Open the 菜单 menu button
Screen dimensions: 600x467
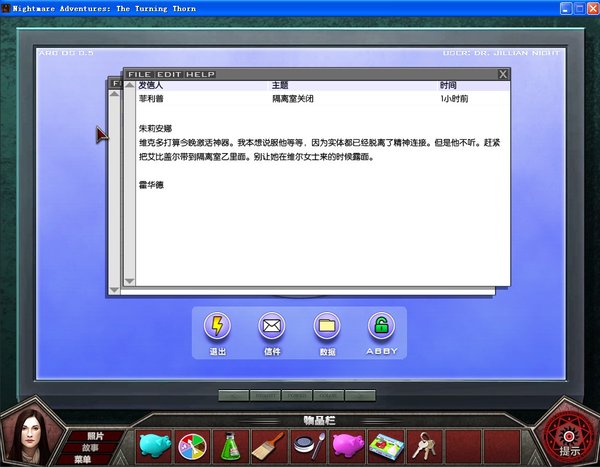(x=82, y=459)
